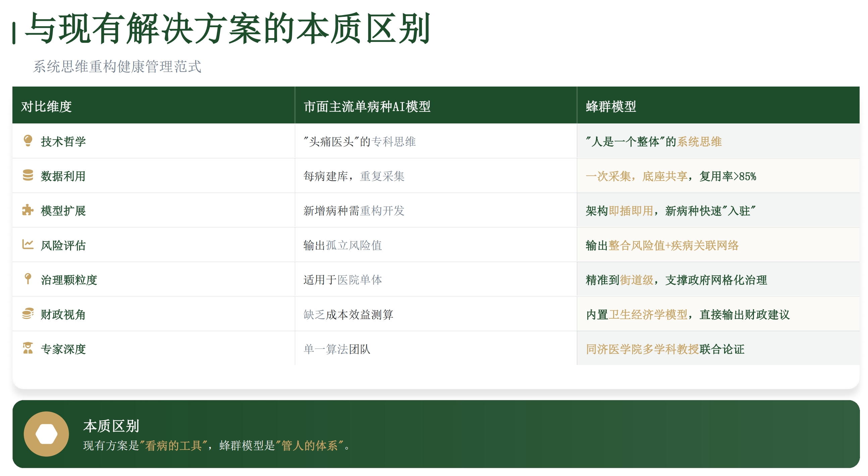
Task: Click the cell 一次采集，底座共享，复用率>85%
Action: (670, 177)
